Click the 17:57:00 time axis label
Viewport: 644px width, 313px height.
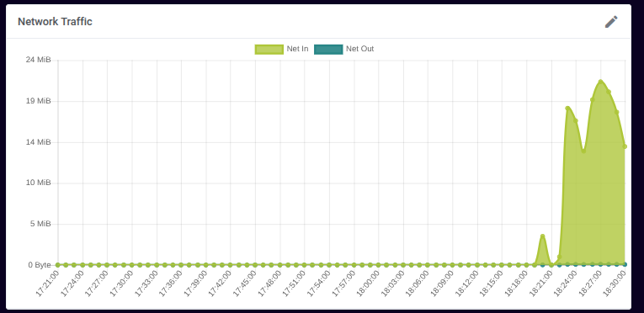tap(343, 284)
